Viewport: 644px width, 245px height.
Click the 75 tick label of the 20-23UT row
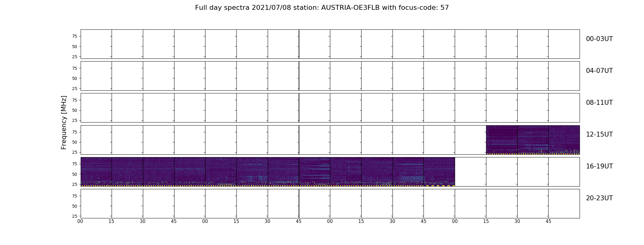[x=75, y=196]
